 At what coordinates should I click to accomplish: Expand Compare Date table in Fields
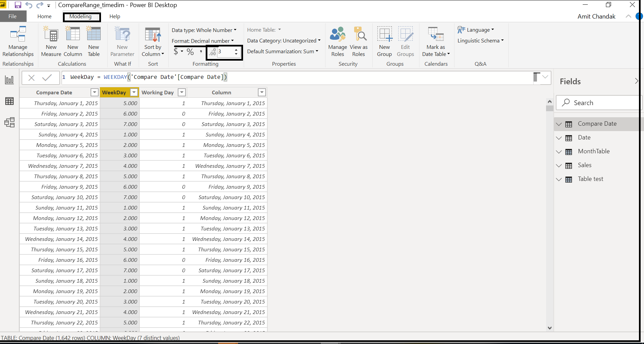(559, 124)
